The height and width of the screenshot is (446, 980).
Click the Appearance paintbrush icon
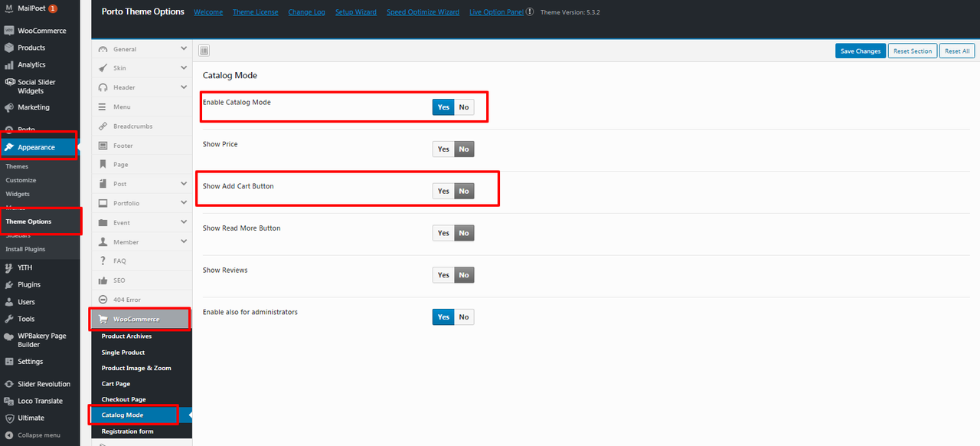click(x=9, y=147)
